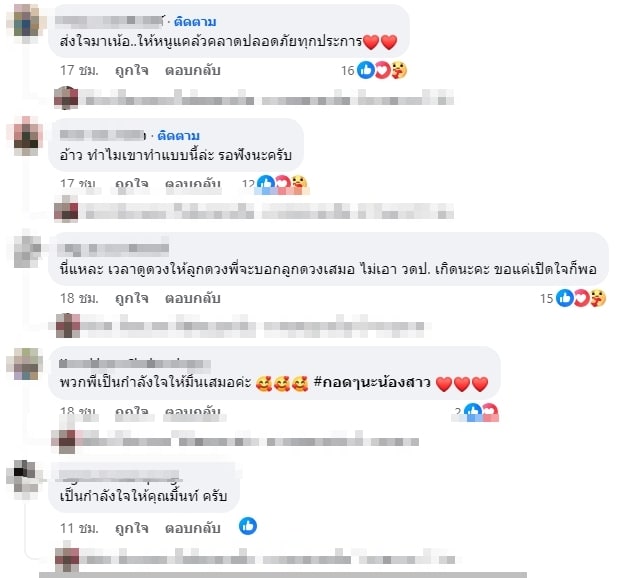Click the care emoji reaction on the first comment
This screenshot has width=633, height=578.
click(399, 70)
